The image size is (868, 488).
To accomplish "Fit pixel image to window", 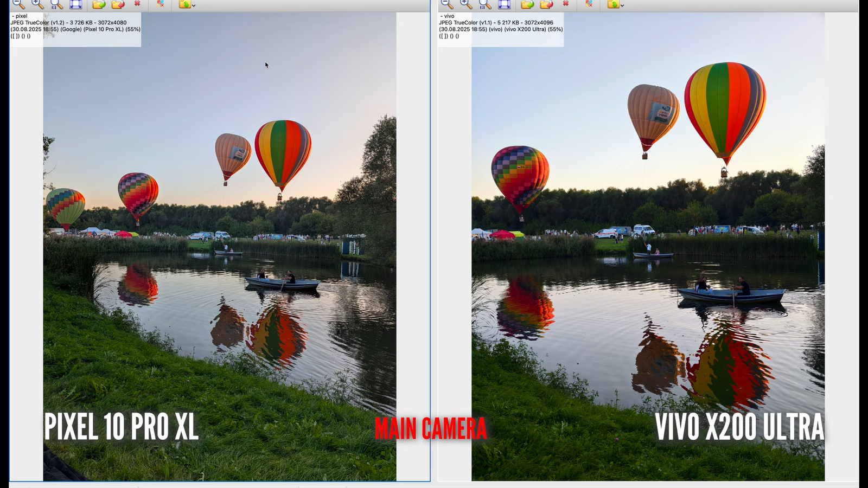I will [x=76, y=4].
